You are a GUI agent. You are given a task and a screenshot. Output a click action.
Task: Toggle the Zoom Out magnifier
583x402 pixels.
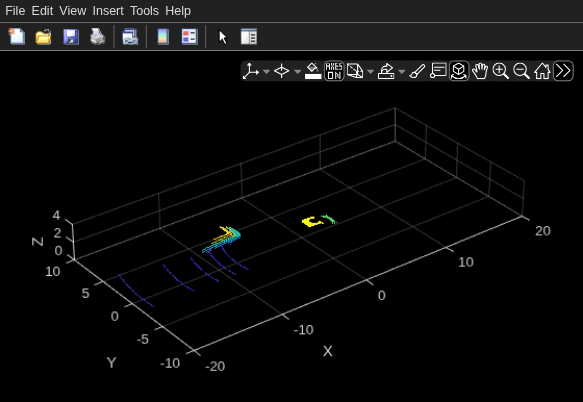521,71
